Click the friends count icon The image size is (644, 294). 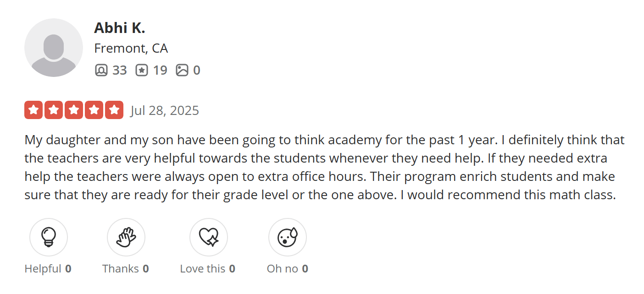(101, 70)
